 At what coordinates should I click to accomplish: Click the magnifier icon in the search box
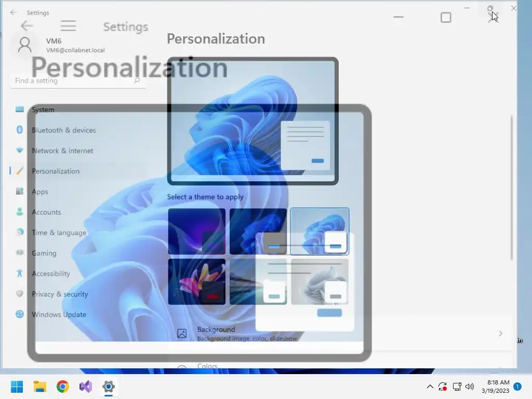137,81
